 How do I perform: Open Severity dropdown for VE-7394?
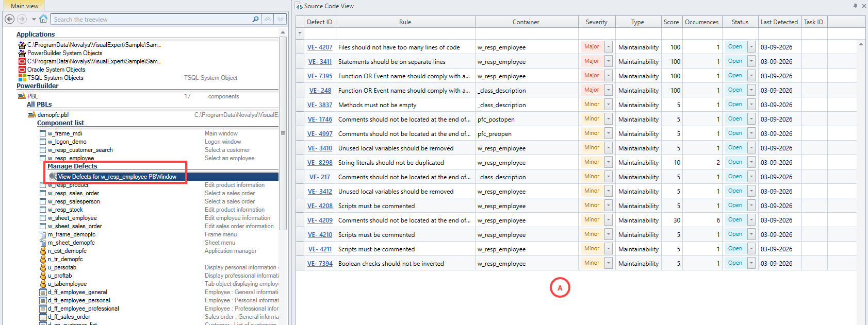click(609, 263)
